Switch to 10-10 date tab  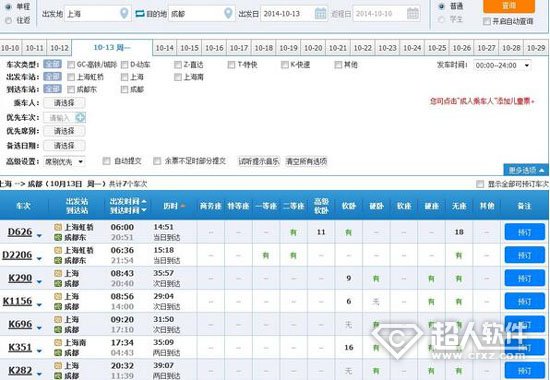pos(10,48)
